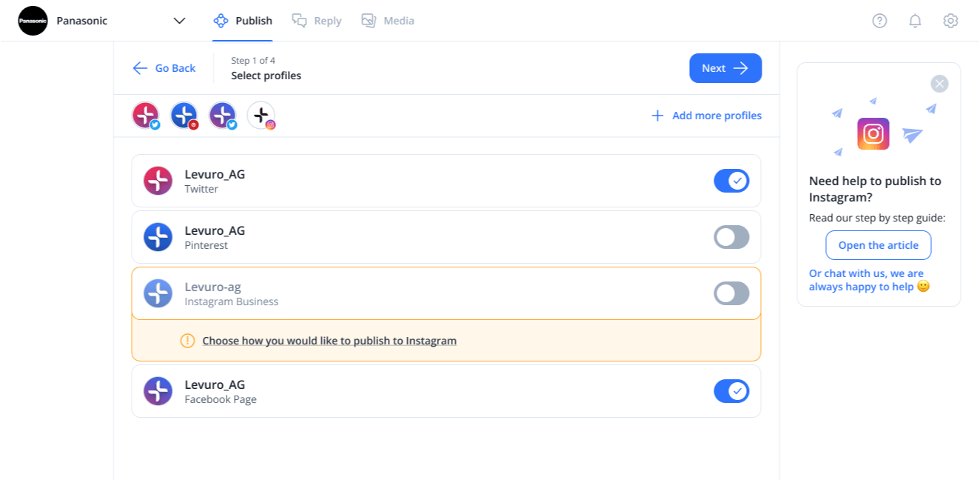Enable the Levuro_AG Pinterest toggle
980x480 pixels.
tap(731, 237)
